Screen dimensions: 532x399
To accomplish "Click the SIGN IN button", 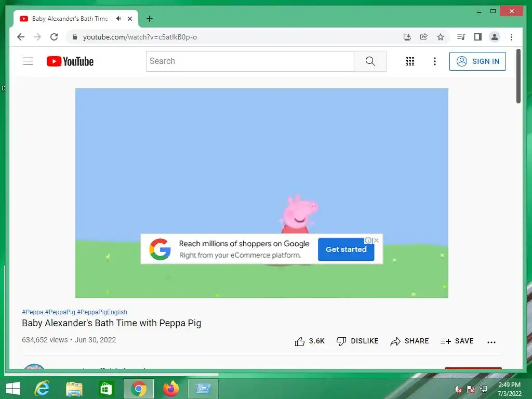I will [x=477, y=61].
